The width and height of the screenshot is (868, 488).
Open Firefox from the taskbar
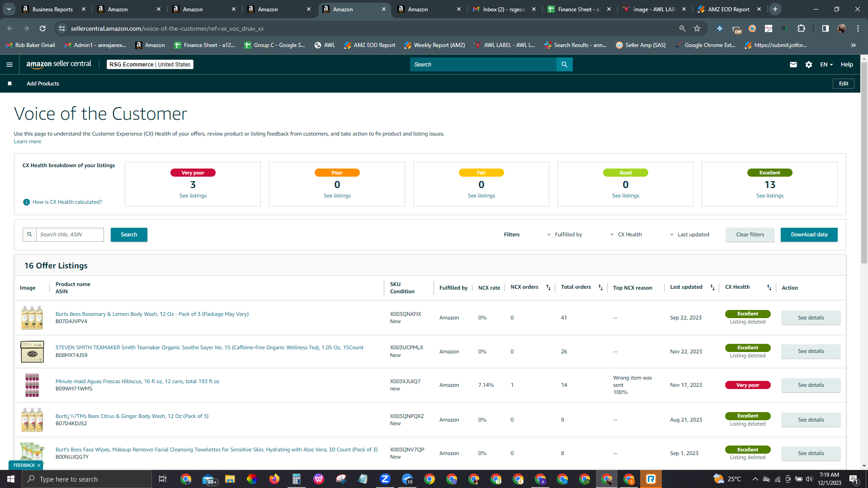274,479
